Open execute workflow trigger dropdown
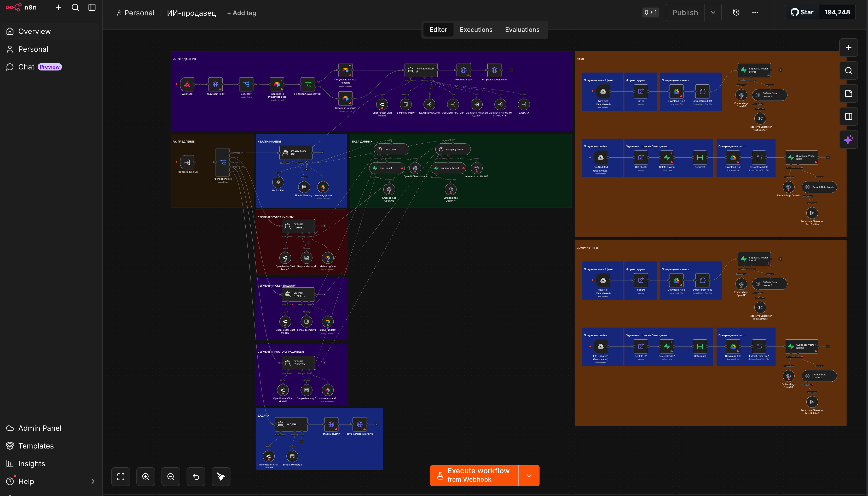Image resolution: width=868 pixels, height=496 pixels. pyautogui.click(x=529, y=475)
